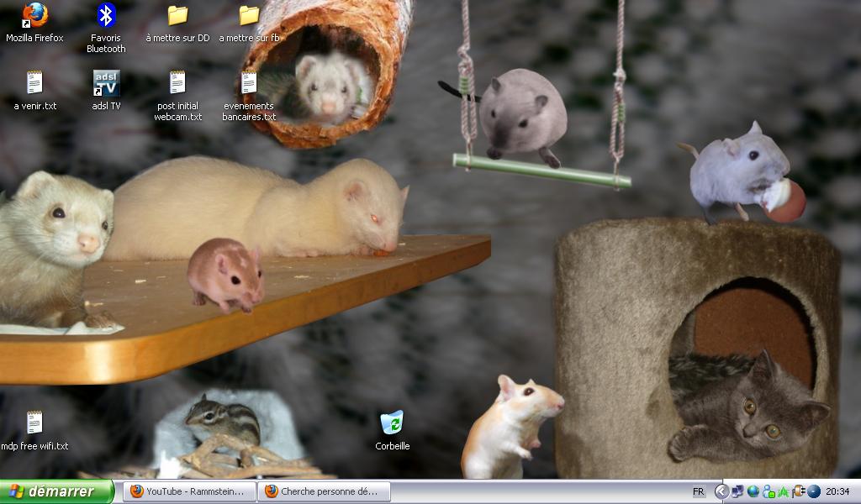Launch the adsl TV shortcut
This screenshot has width=861, height=504.
click(106, 83)
